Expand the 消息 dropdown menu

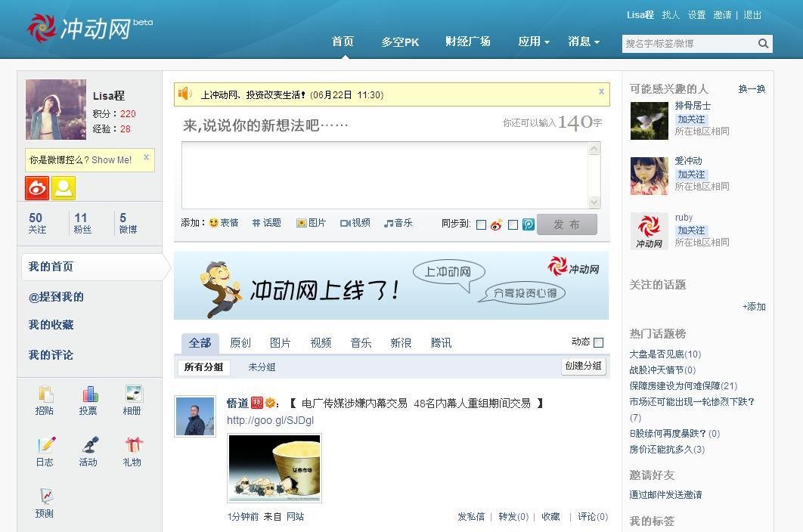tap(583, 42)
